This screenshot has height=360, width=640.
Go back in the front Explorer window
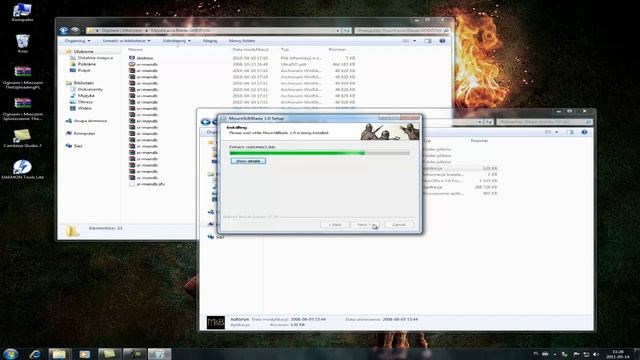205,122
